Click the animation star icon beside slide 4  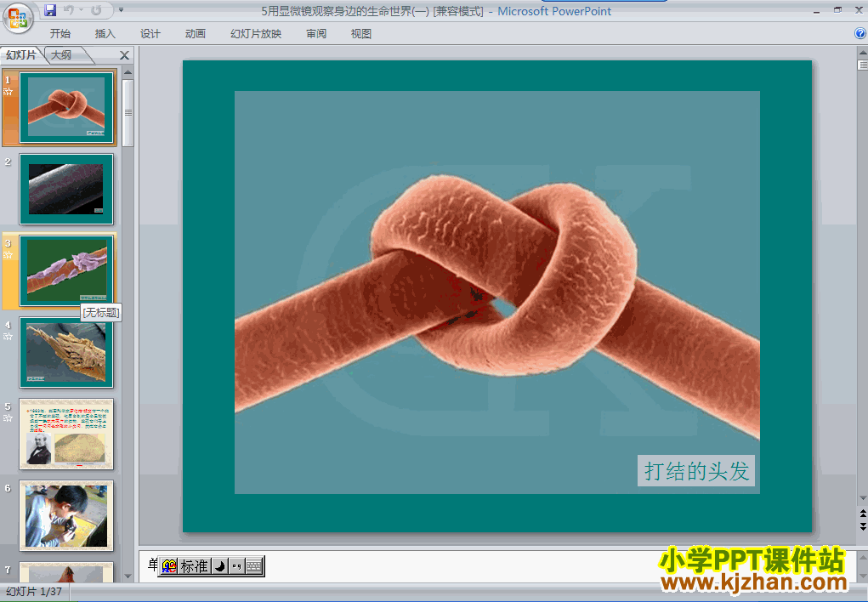pos(8,337)
